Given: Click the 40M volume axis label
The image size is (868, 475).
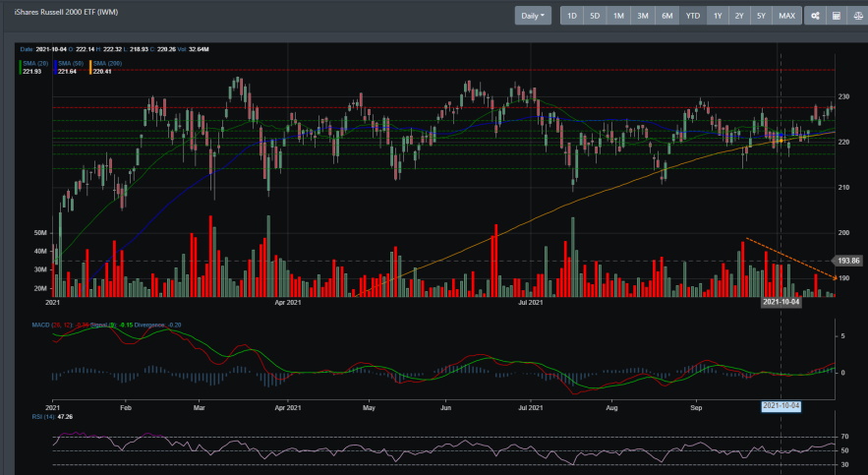Looking at the screenshot, I should pos(40,252).
